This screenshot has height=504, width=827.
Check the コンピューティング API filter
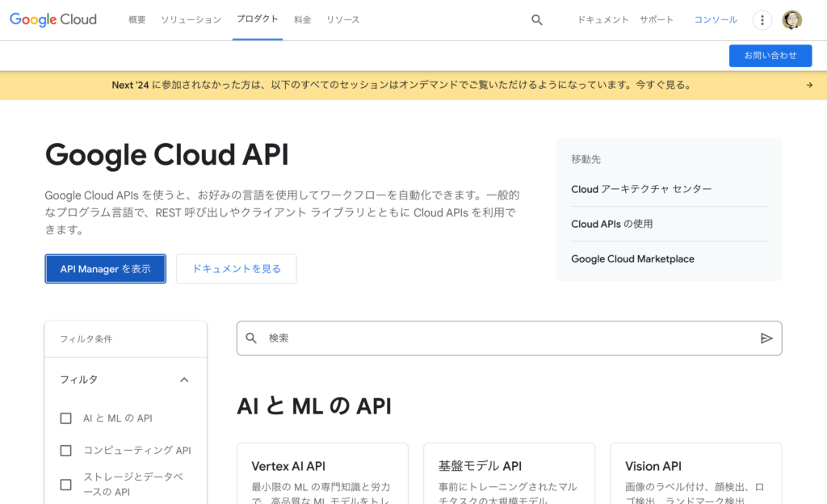coord(66,450)
